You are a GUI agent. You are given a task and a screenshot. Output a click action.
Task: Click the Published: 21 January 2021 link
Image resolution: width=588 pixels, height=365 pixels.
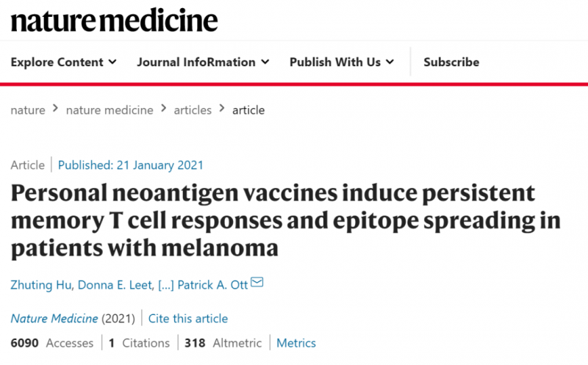[131, 165]
